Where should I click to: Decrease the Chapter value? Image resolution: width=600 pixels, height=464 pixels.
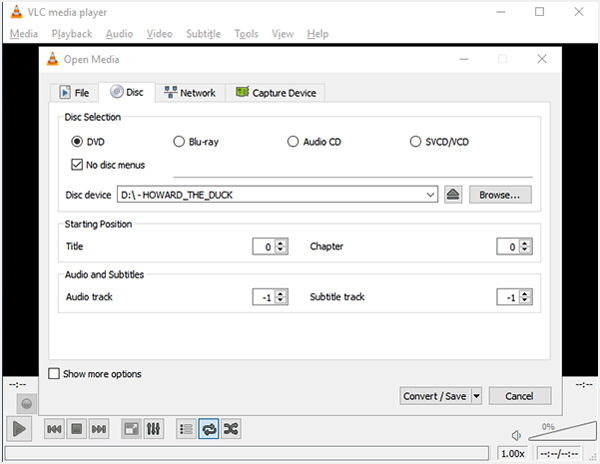pos(525,250)
